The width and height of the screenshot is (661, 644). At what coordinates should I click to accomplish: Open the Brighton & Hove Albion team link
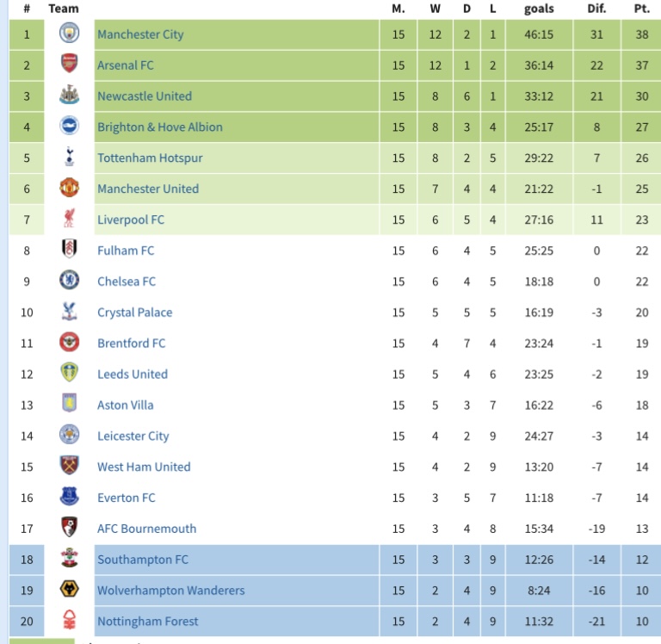(159, 127)
